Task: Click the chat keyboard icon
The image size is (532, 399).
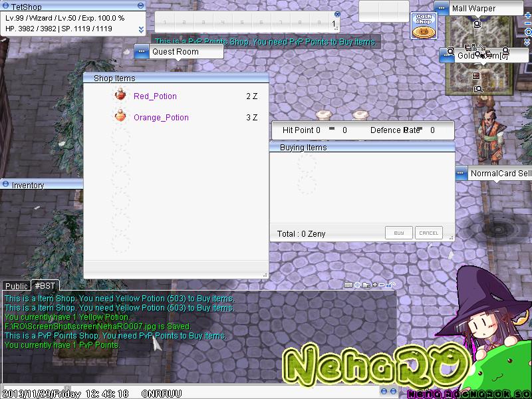Action: click(348, 285)
